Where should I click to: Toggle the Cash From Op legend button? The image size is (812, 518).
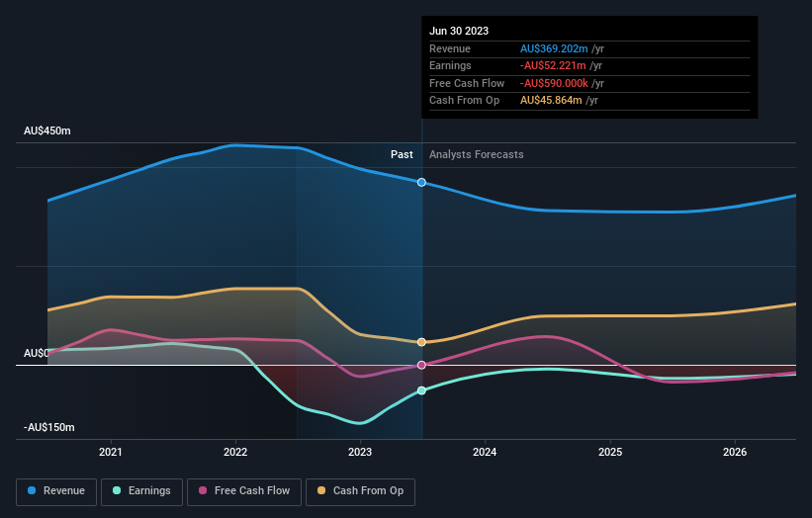(360, 491)
